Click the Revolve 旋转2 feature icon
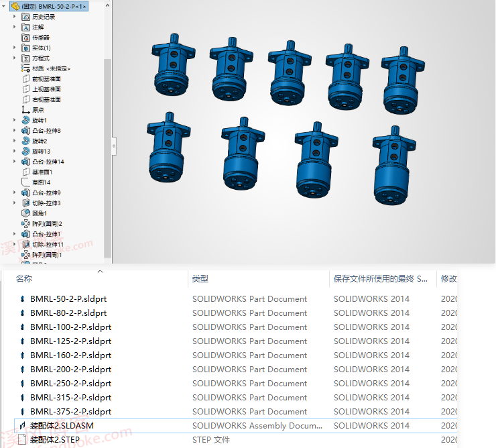The width and height of the screenshot is (496, 448). (x=25, y=141)
